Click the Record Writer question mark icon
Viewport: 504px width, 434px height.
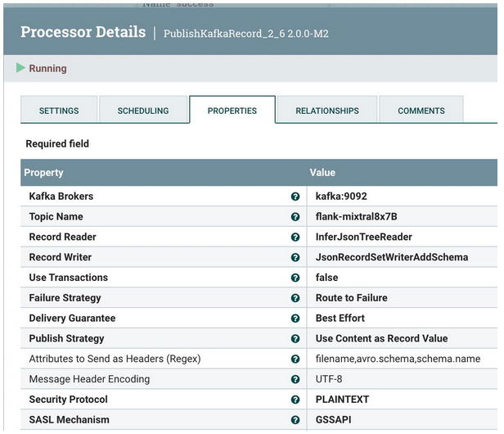(295, 257)
